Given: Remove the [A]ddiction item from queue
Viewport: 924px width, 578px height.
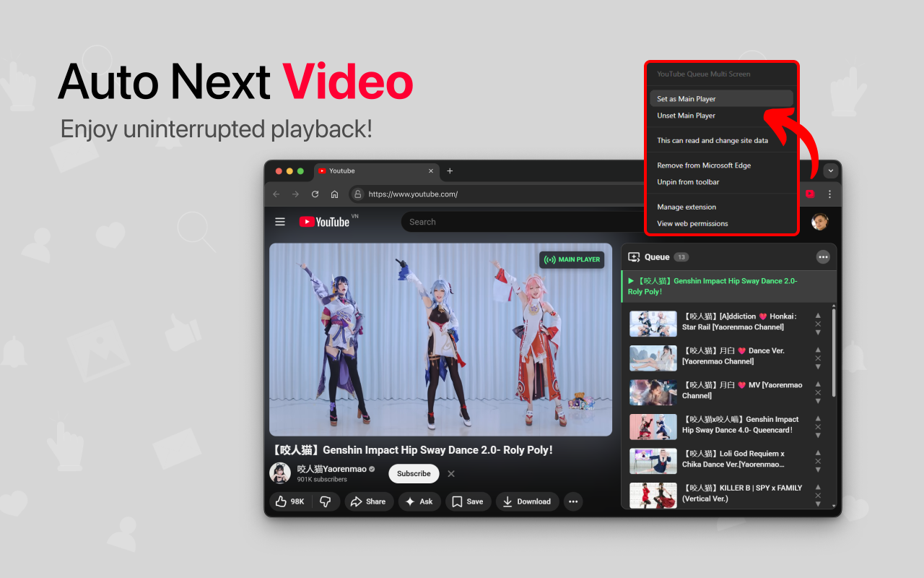Looking at the screenshot, I should click(x=818, y=324).
